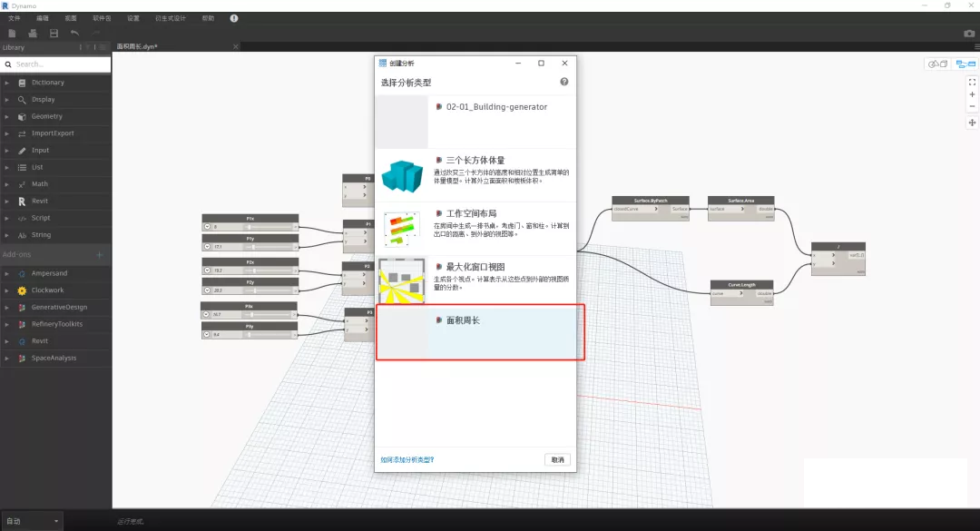Click the 最大化窗口视图 thumbnail image
The image size is (980, 531).
click(401, 280)
